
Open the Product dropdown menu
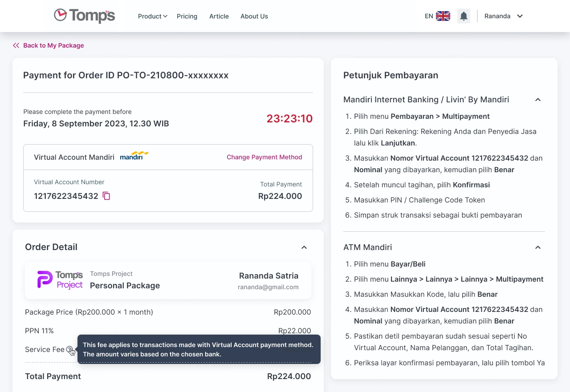coord(152,16)
